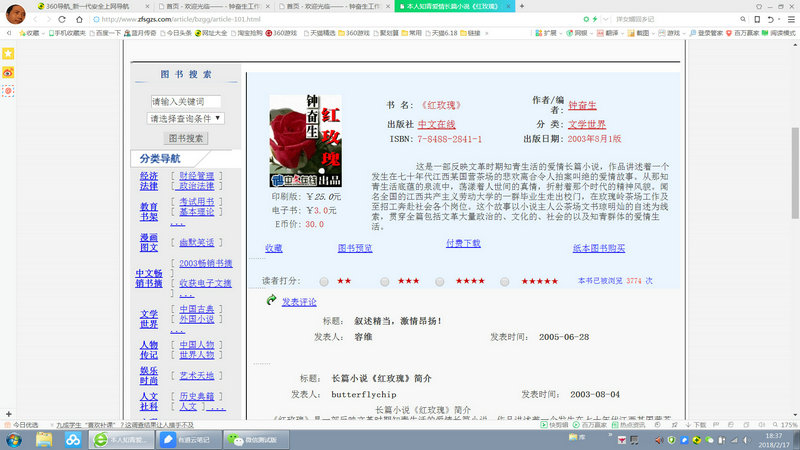Viewport: 800px width, 450px height.
Task: Click the 付费下载 link
Action: pyautogui.click(x=463, y=243)
